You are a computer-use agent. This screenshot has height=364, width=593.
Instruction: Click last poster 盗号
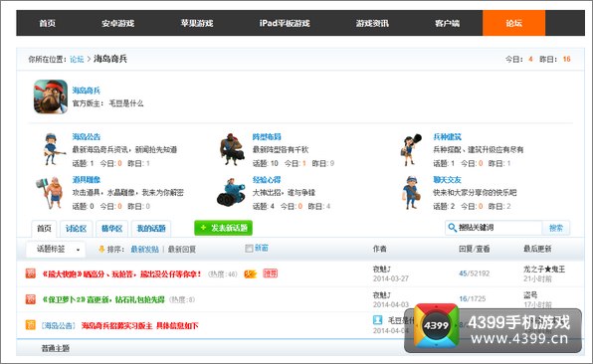(x=530, y=294)
